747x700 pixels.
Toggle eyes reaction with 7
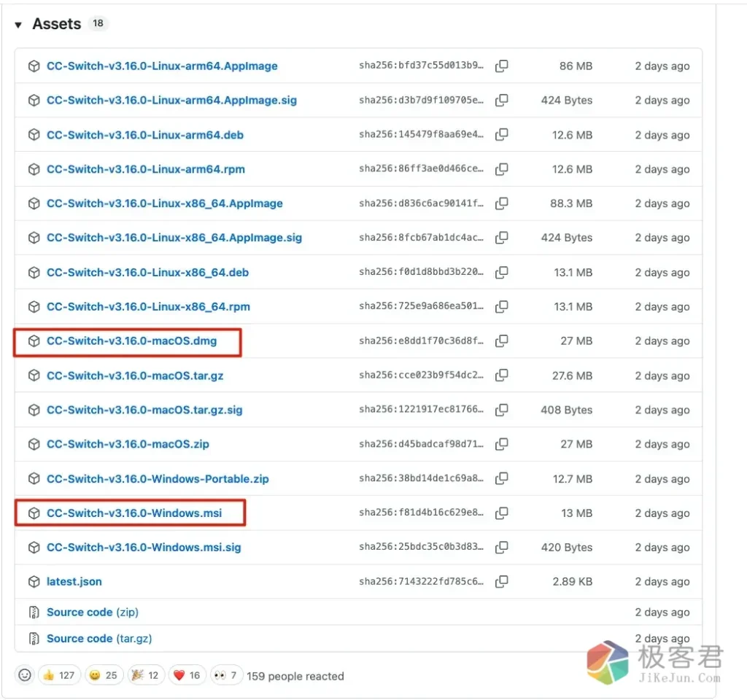(x=226, y=674)
